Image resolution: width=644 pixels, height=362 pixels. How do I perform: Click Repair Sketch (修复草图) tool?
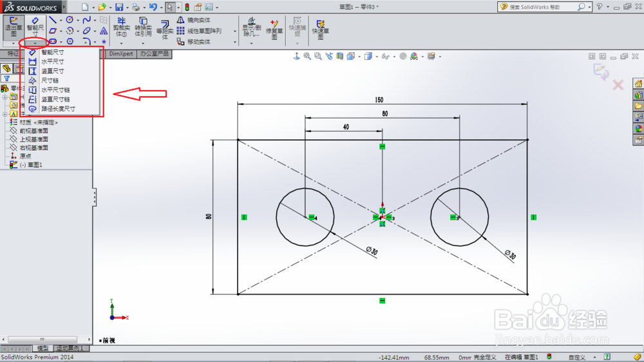tap(274, 30)
